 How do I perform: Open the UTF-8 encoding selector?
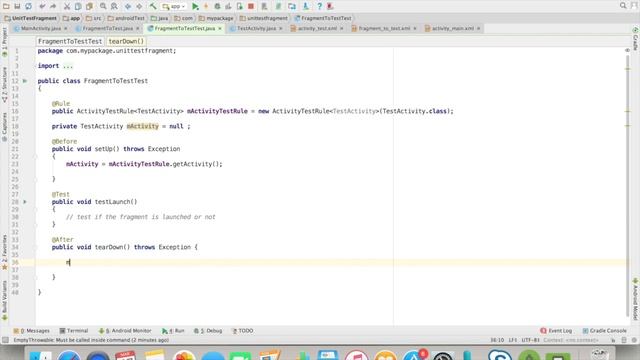point(530,340)
